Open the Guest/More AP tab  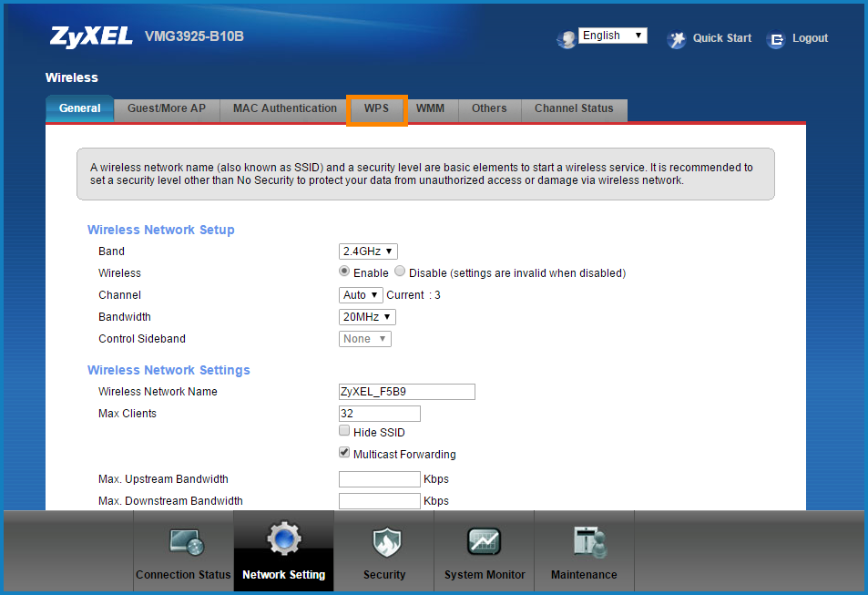(167, 108)
